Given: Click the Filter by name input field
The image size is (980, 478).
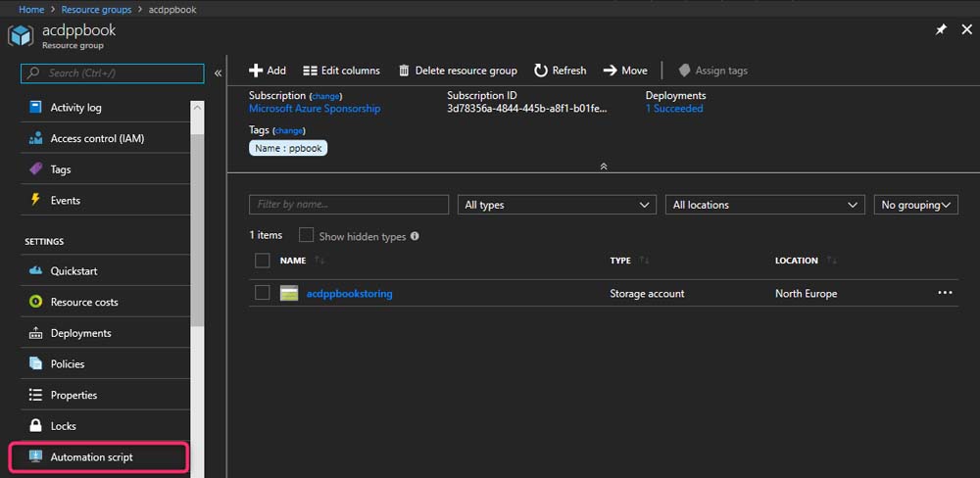Looking at the screenshot, I should point(349,205).
